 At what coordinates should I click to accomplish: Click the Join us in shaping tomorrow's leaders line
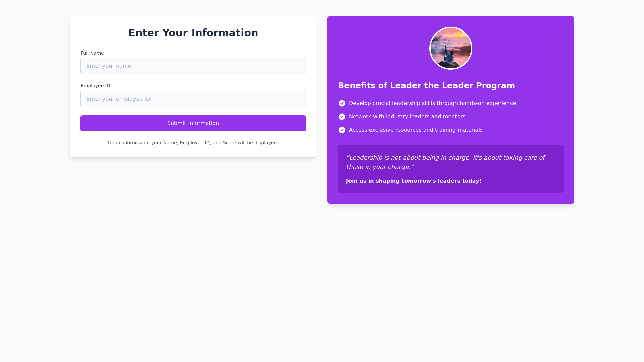pyautogui.click(x=414, y=181)
